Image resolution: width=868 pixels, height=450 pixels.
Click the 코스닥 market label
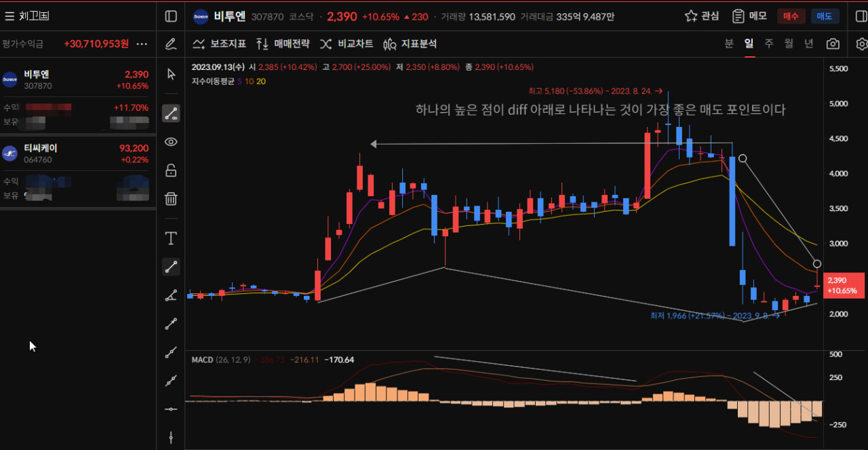point(300,16)
